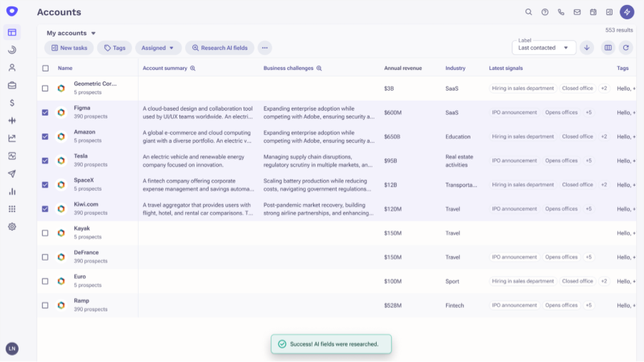Screen dimensions: 644x362
Task: Open the calendar icon in header
Action: click(x=593, y=12)
